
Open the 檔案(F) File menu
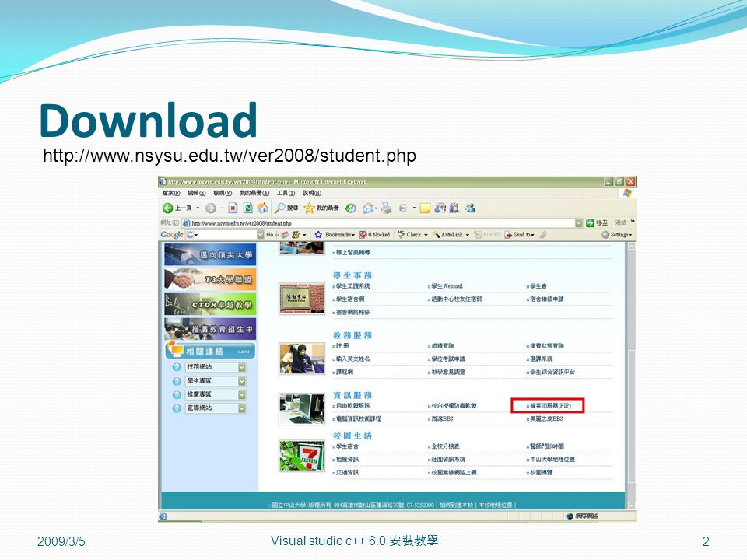171,193
